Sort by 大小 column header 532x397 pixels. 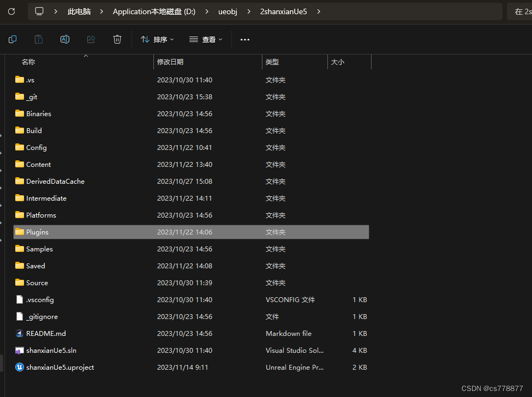pos(338,62)
